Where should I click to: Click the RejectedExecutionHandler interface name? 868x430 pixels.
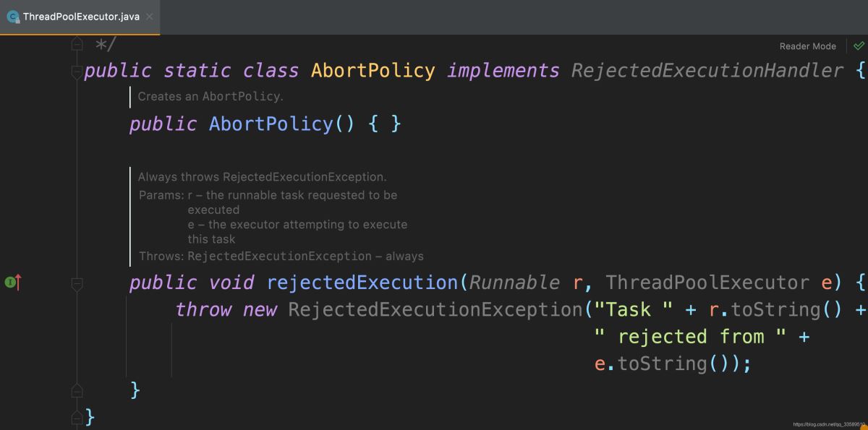(x=707, y=71)
